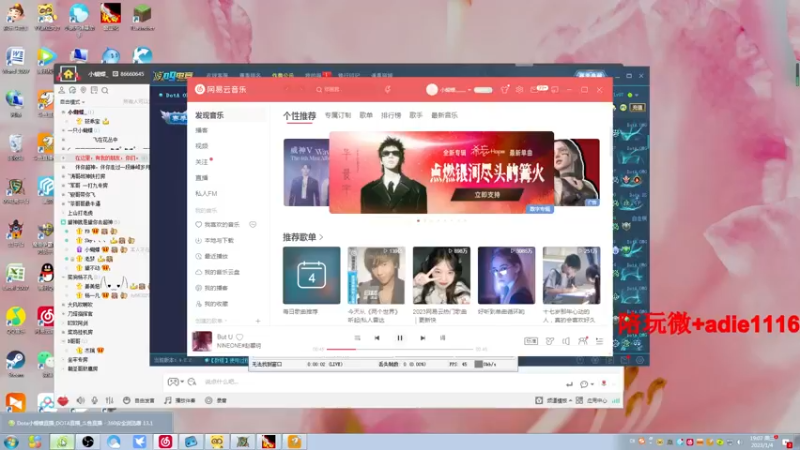
Task: Seek on the song progress bar
Action: 399,349
